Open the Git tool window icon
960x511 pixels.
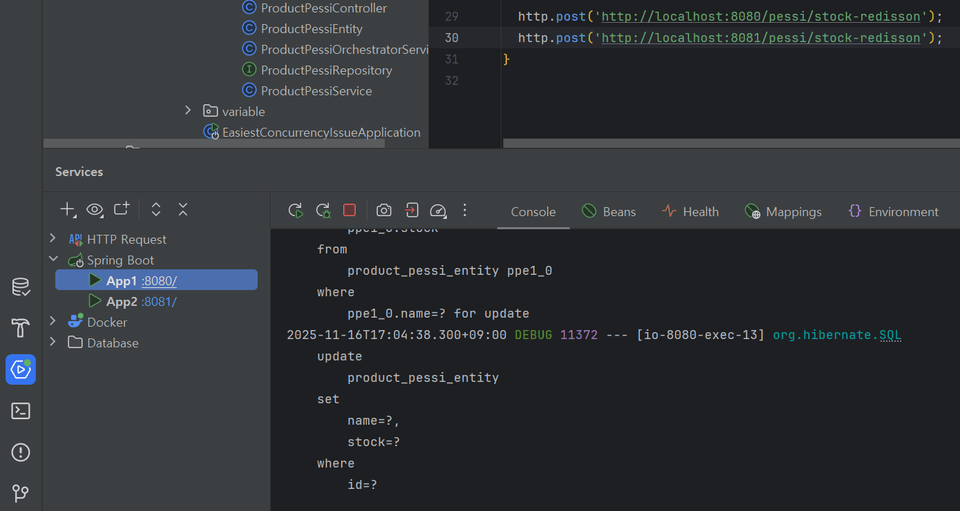(21, 493)
